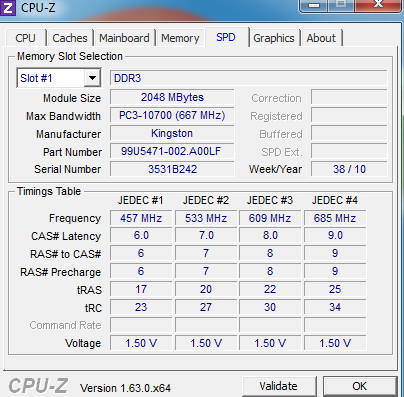Viewport: 404px width, 397px height.
Task: Click tRAS value 22
Action: point(270,289)
